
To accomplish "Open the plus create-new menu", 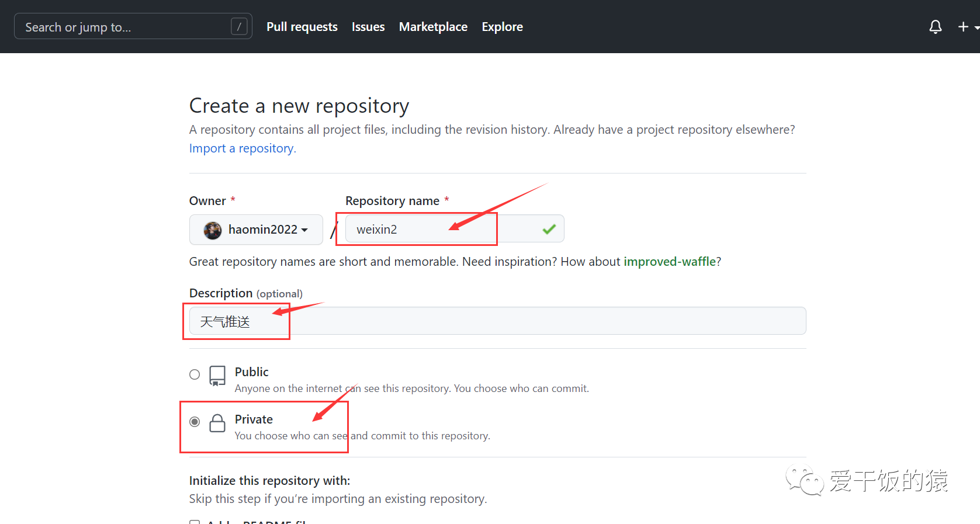I will click(968, 27).
